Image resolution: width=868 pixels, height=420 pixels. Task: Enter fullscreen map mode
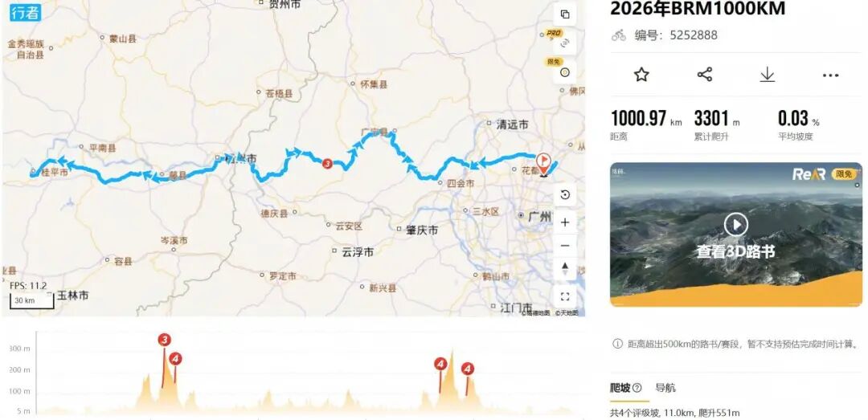pos(565,296)
